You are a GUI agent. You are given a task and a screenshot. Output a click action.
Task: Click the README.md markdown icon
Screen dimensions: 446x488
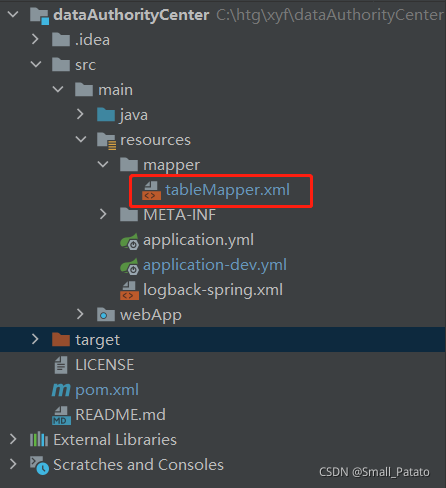click(x=61, y=416)
